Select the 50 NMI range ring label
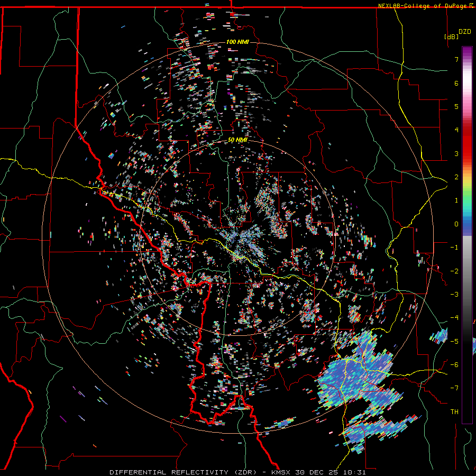 (237, 140)
